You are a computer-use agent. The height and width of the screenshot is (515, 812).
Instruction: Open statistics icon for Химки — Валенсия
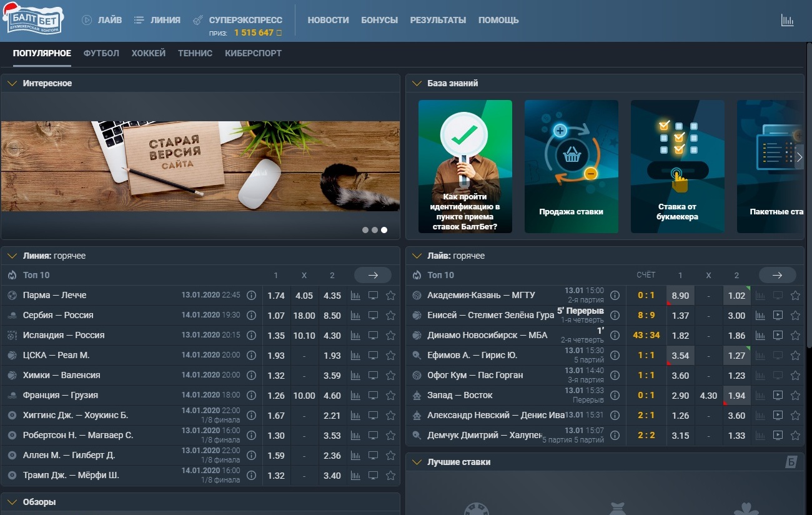[356, 375]
